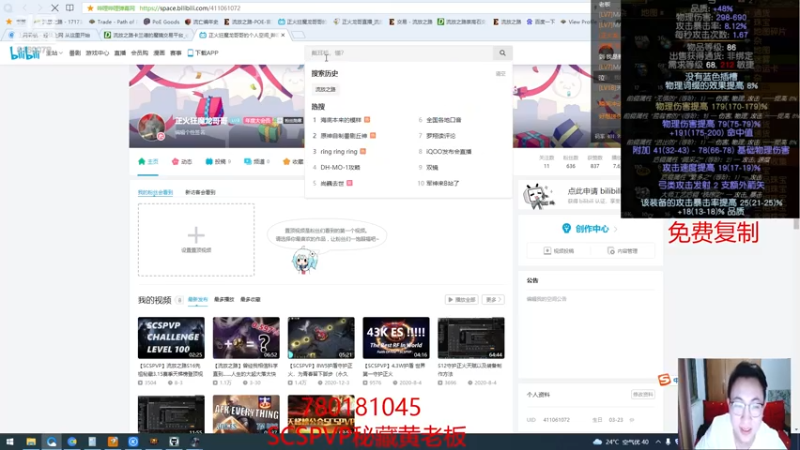Select the 新访客会看到 view tab
Screen dimensions: 800x450
coord(200,192)
